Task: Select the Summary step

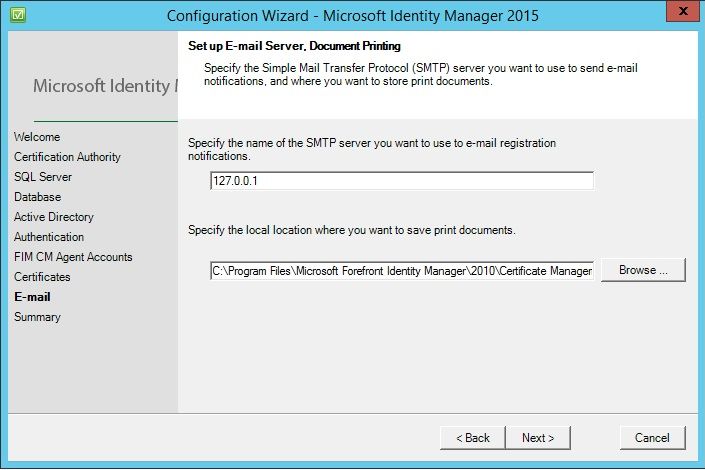Action: pos(37,317)
